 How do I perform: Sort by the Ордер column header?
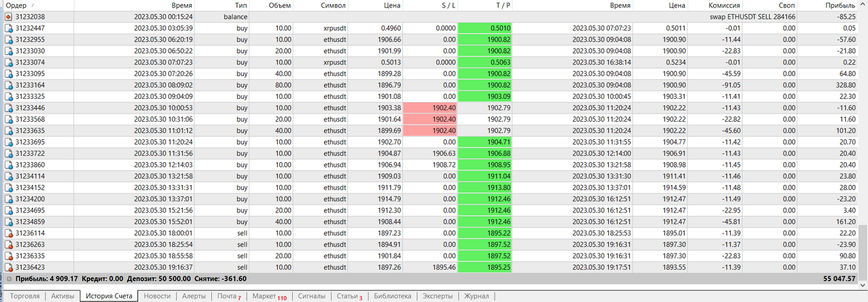[x=37, y=5]
